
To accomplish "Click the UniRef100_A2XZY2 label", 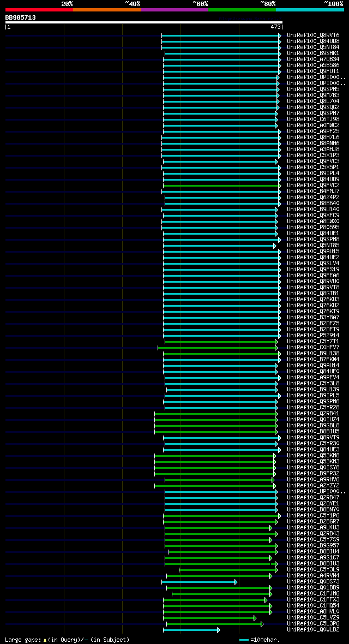I will [313, 486].
